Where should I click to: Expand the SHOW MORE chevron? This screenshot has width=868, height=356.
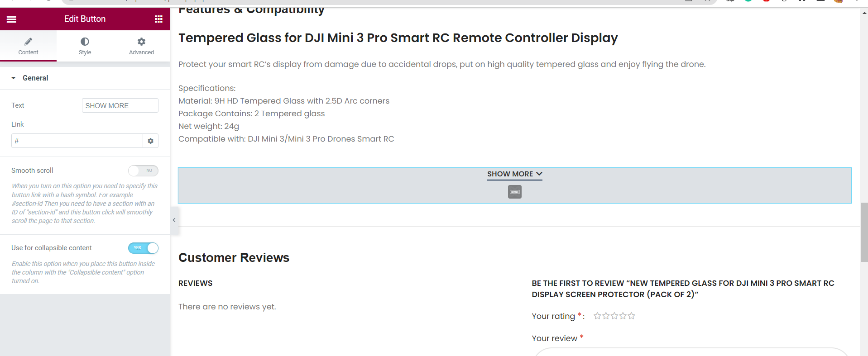(x=539, y=174)
